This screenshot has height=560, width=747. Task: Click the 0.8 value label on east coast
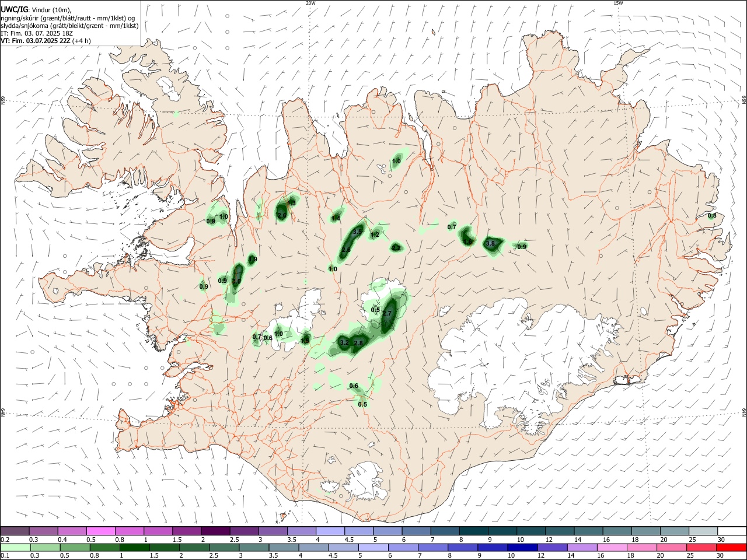(x=712, y=215)
